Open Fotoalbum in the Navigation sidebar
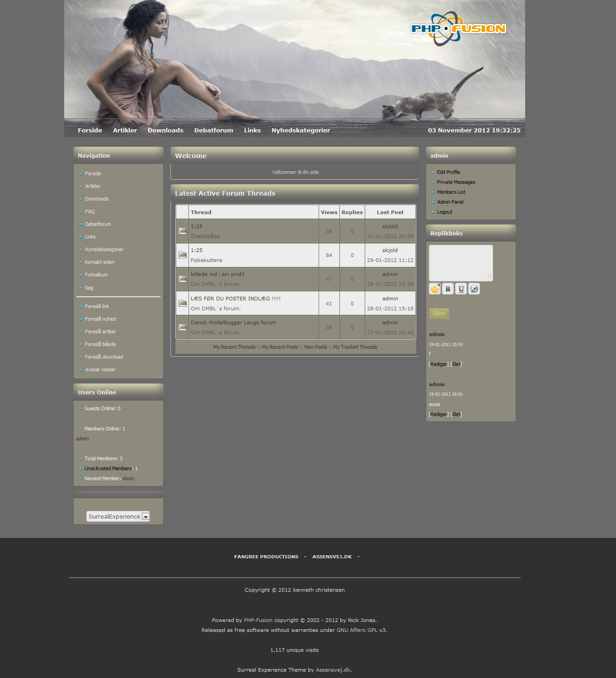The height and width of the screenshot is (678, 616). pos(96,275)
